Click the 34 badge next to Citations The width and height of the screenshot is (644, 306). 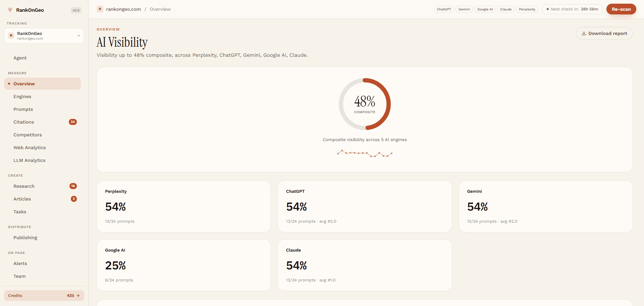(73, 122)
